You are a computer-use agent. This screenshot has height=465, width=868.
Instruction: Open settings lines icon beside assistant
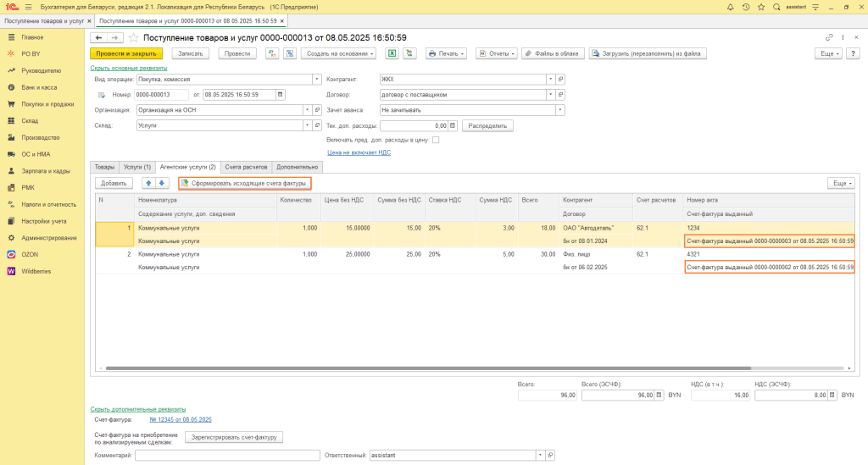point(815,7)
